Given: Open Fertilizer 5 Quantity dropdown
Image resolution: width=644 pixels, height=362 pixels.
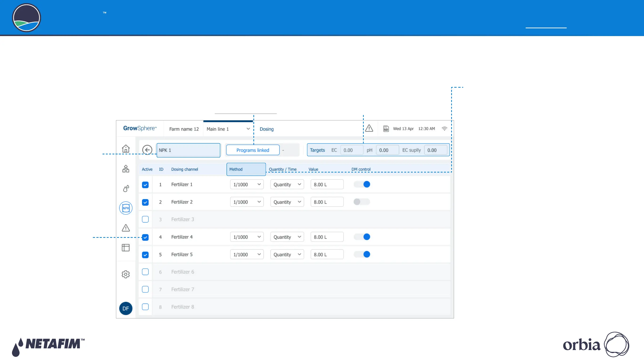Looking at the screenshot, I should (x=287, y=254).
